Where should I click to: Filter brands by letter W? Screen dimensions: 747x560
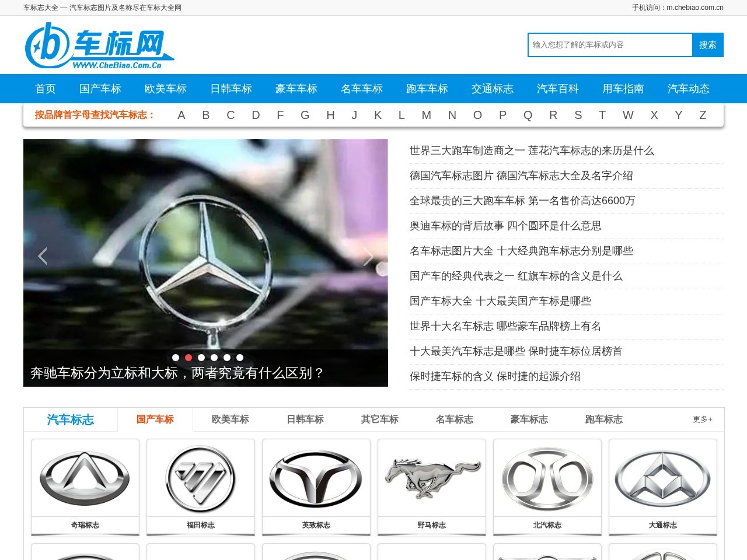click(x=628, y=115)
